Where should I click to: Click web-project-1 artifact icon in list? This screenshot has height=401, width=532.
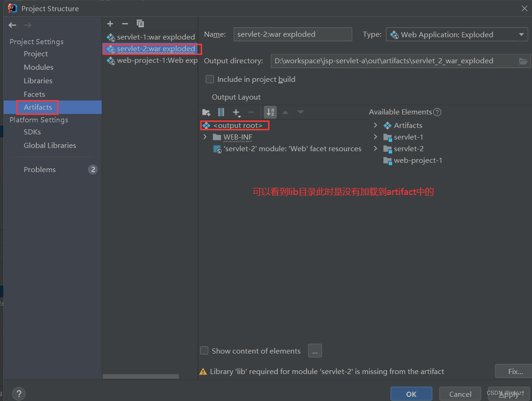tap(111, 60)
